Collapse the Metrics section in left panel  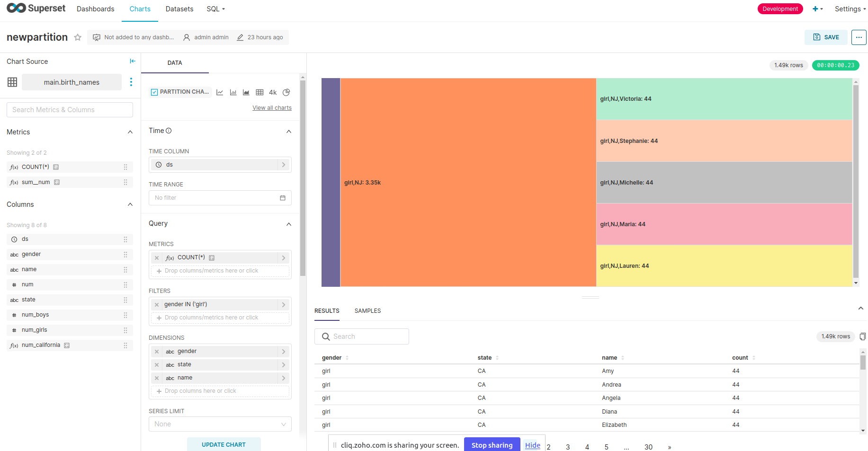point(130,132)
